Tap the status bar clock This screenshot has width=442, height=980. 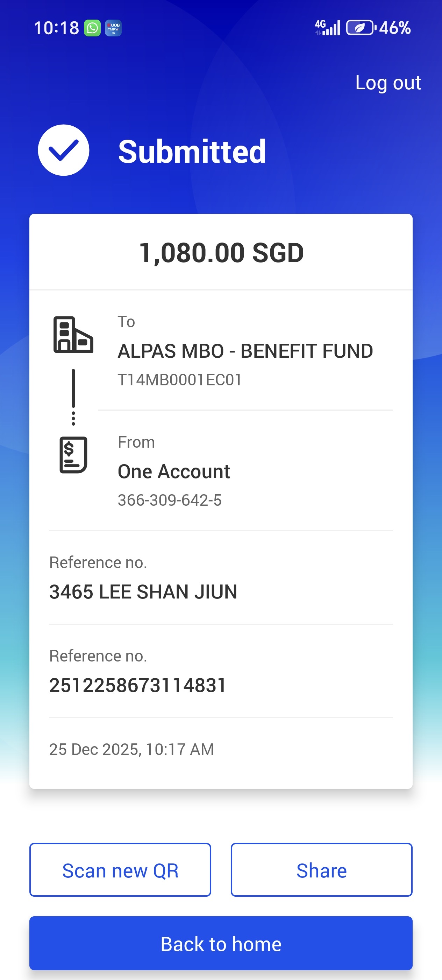pyautogui.click(x=57, y=28)
